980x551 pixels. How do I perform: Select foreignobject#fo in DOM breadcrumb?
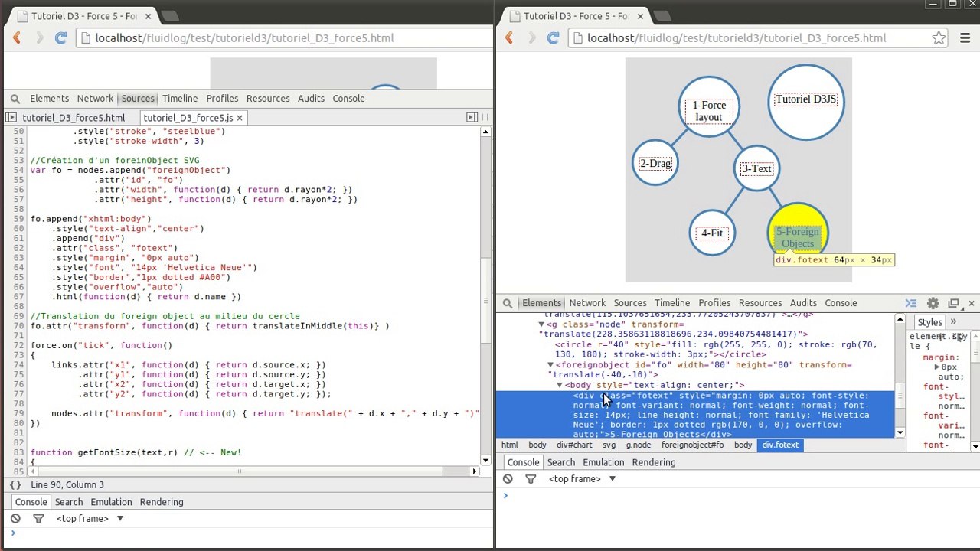(692, 445)
